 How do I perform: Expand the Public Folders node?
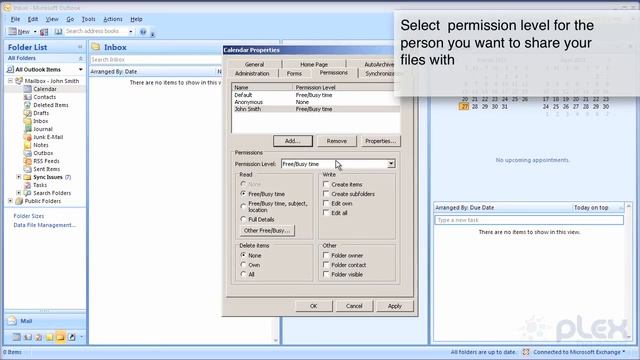point(11,201)
